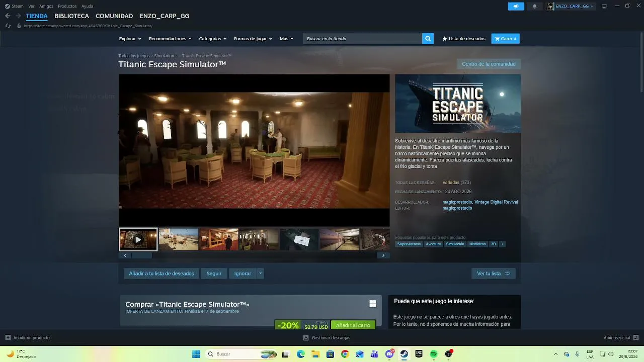Expand the Más dropdown
This screenshot has height=362, width=644.
286,39
